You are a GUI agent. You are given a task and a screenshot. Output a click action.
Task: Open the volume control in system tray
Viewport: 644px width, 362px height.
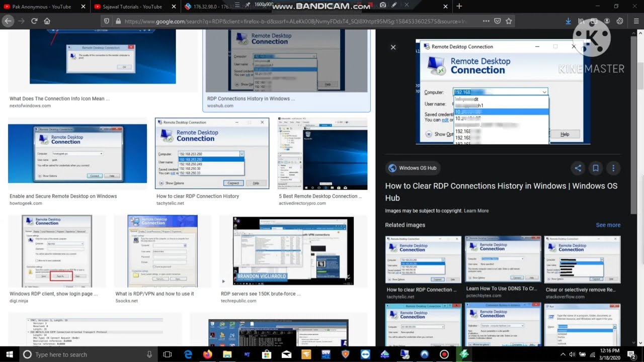572,354
